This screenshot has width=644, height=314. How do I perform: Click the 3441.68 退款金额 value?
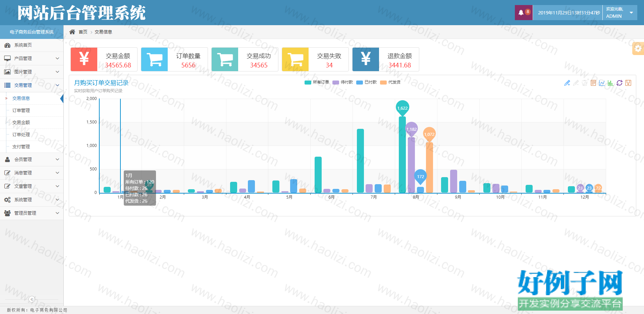click(399, 65)
